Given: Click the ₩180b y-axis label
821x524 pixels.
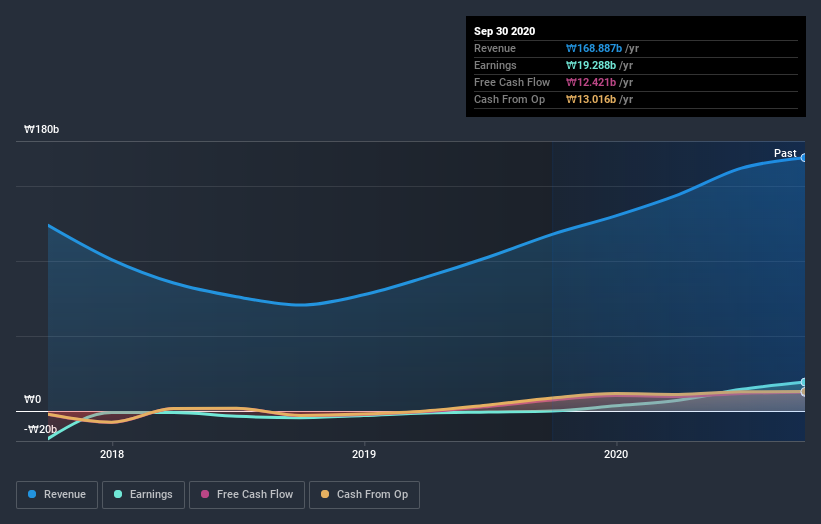Looking at the screenshot, I should pyautogui.click(x=41, y=129).
